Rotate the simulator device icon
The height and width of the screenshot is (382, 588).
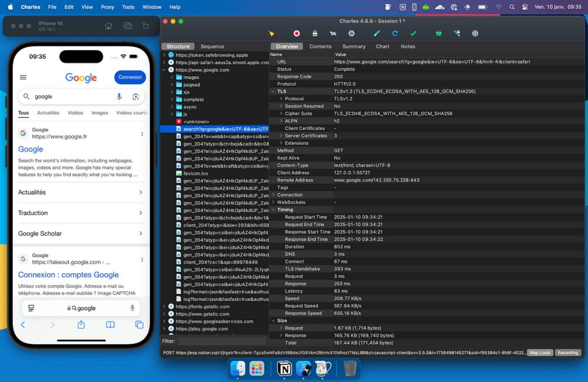[145, 26]
